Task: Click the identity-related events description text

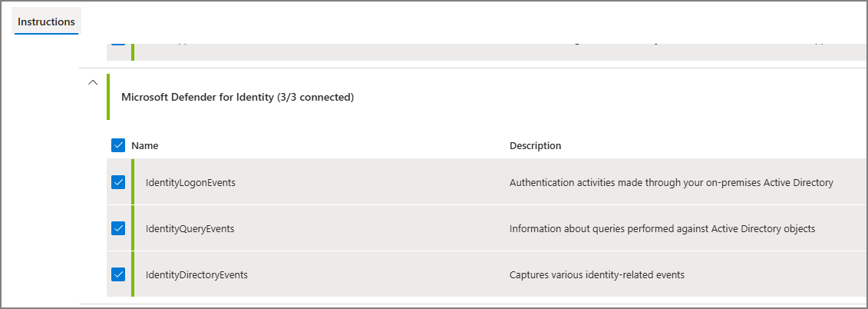Action: tap(597, 274)
